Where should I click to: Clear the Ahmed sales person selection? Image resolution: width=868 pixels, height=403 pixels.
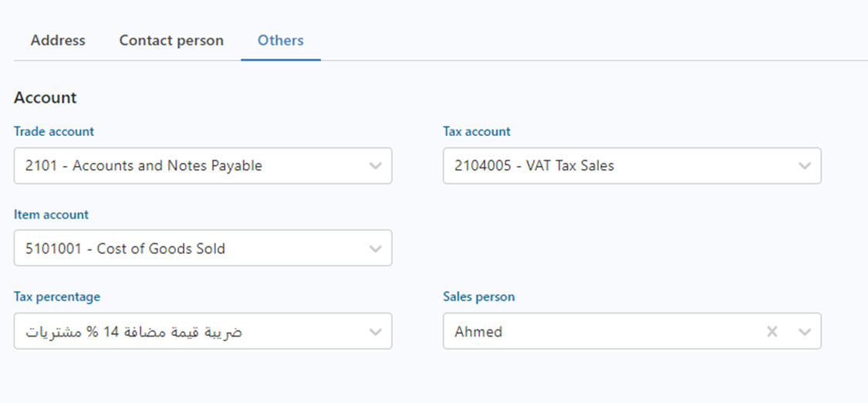(x=772, y=331)
